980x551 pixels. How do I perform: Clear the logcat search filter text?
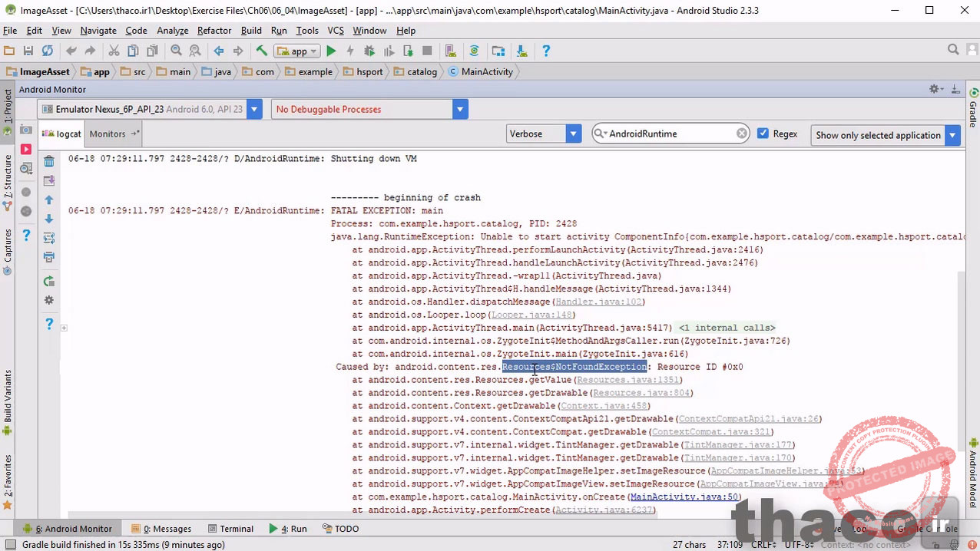[742, 134]
